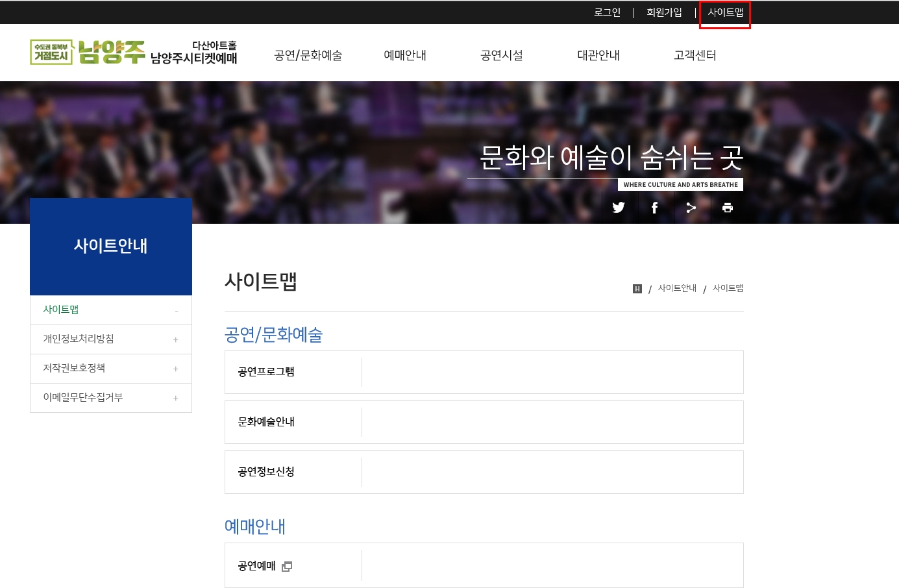Screen dimensions: 899x588
Task: Click the Twitter share icon
Action: pyautogui.click(x=618, y=208)
